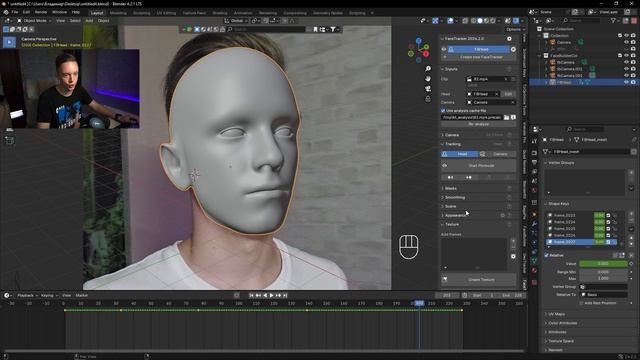Collapse the Inputs panel section

pyautogui.click(x=451, y=69)
